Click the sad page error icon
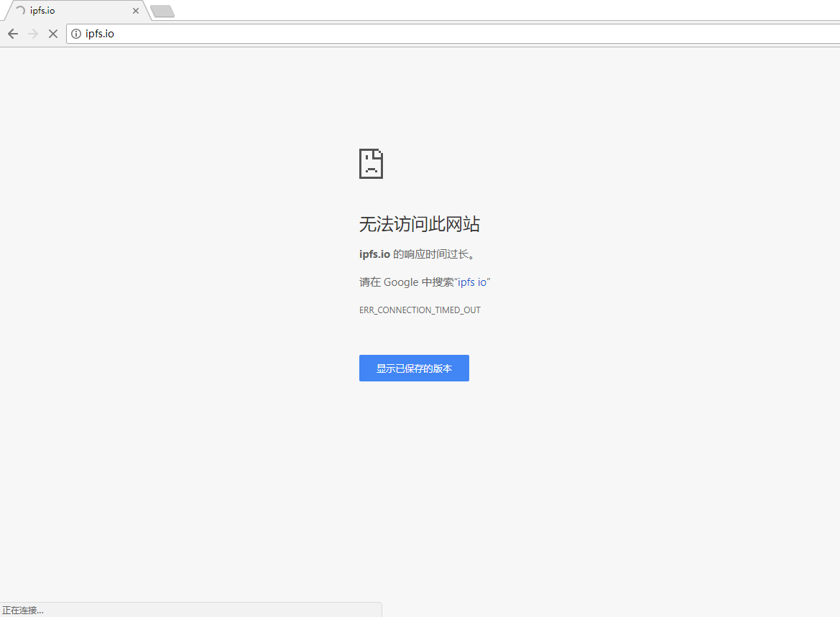 (371, 164)
